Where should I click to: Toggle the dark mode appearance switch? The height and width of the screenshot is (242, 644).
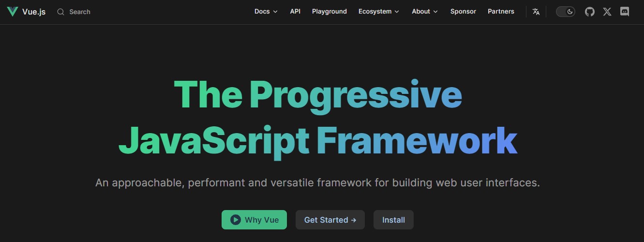565,12
